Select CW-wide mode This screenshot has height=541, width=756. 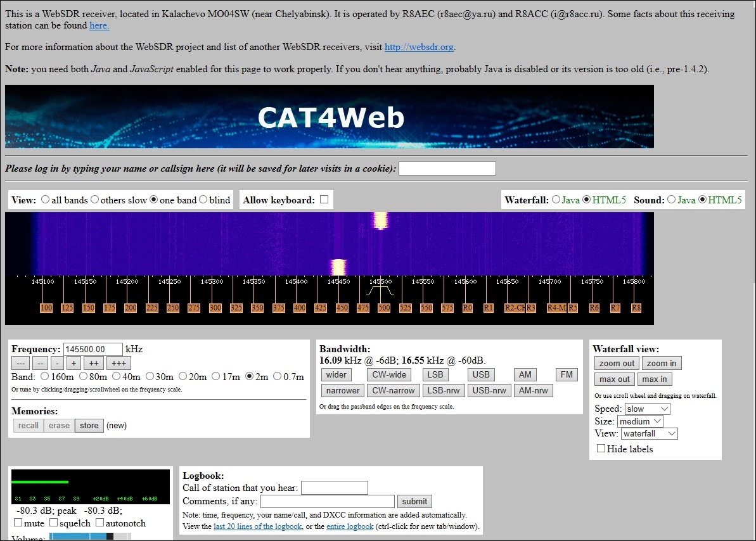coord(389,374)
